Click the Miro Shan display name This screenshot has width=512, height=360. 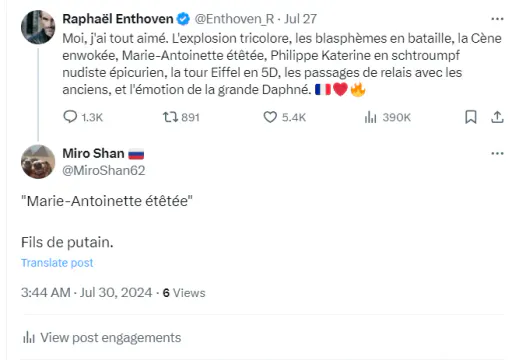tap(93, 153)
